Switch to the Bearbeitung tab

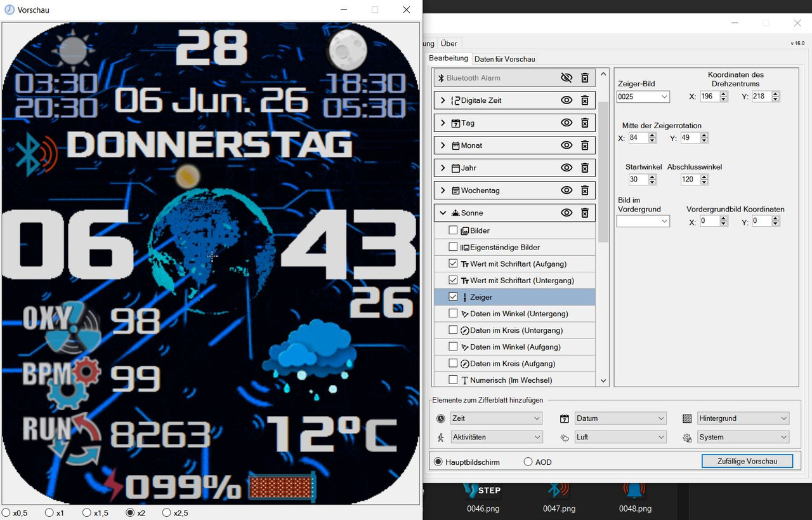coord(449,58)
